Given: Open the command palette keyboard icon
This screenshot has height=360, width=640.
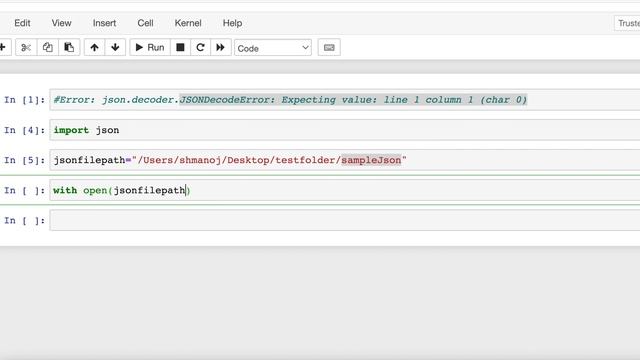Looking at the screenshot, I should 329,48.
